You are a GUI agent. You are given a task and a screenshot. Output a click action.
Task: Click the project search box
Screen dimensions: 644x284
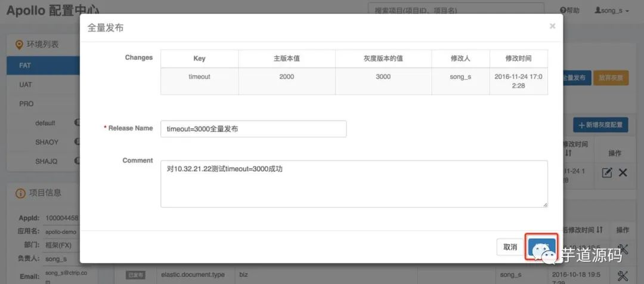tap(456, 11)
